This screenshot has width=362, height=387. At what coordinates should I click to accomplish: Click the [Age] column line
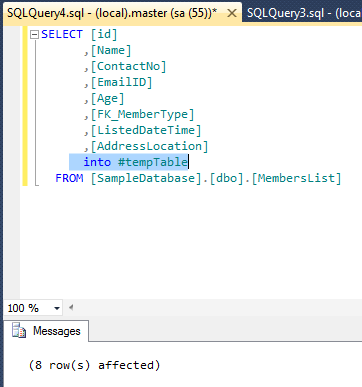coord(104,98)
